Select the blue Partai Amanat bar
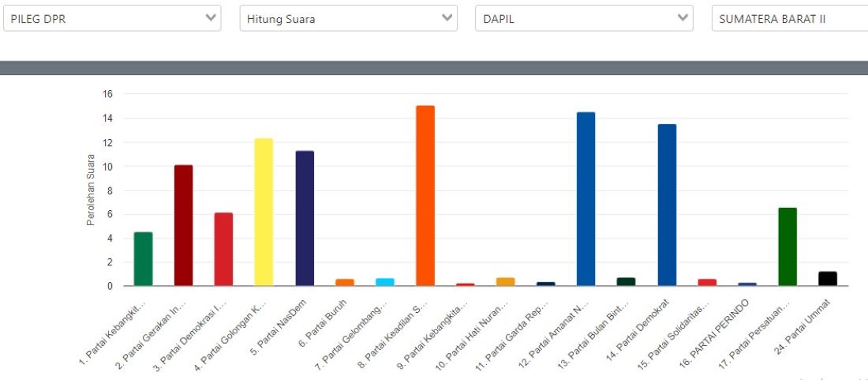 pyautogui.click(x=586, y=199)
